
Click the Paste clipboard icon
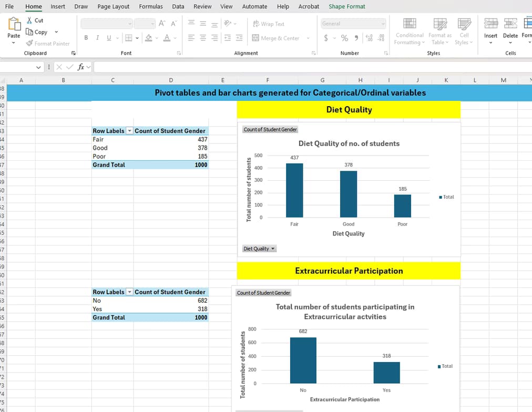pyautogui.click(x=14, y=24)
